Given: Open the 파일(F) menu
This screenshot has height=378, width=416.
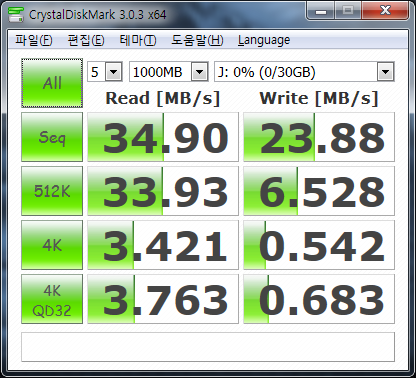Looking at the screenshot, I should click(34, 40).
